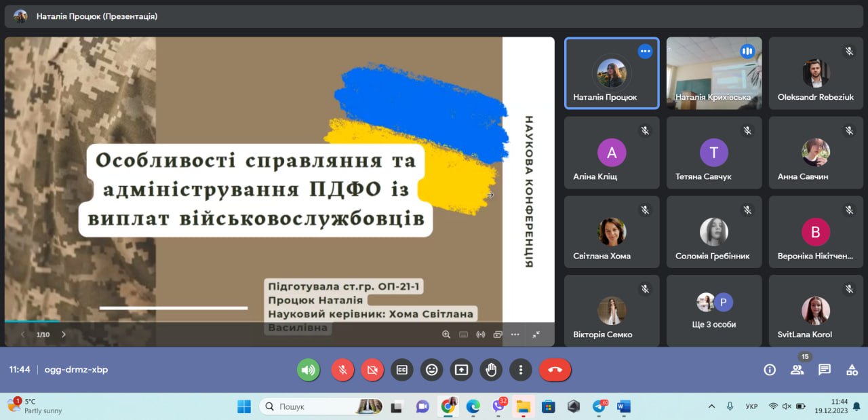868x420 pixels.
Task: Leave the call
Action: coord(555,370)
